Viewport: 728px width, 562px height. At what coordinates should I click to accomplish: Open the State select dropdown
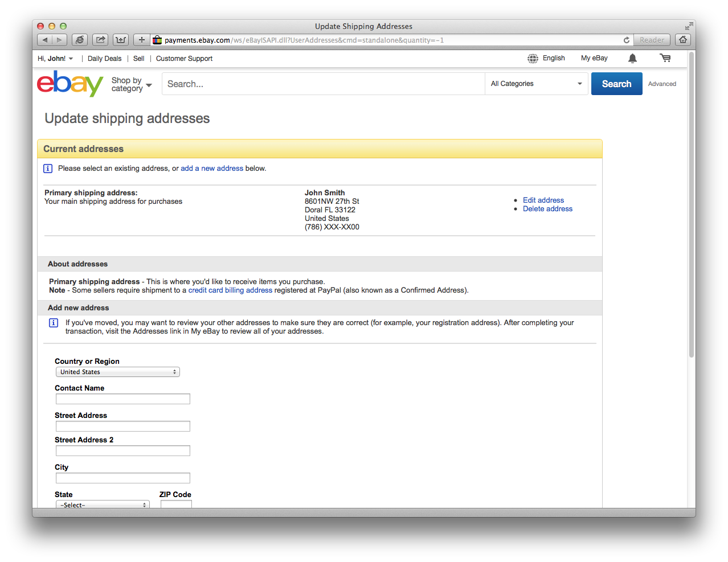pos(103,504)
